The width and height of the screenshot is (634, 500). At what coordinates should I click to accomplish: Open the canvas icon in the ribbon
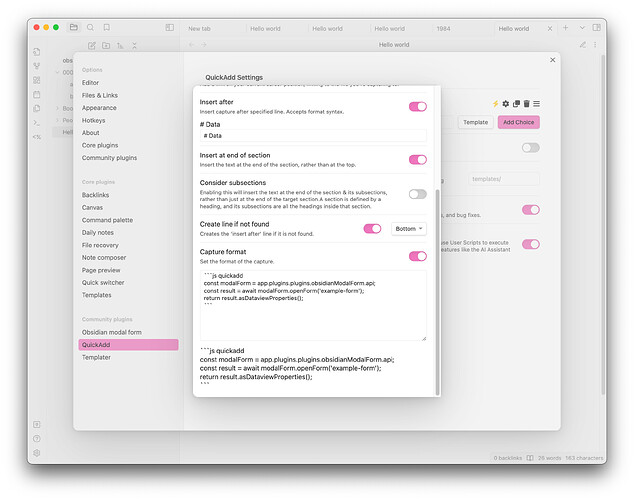37,80
